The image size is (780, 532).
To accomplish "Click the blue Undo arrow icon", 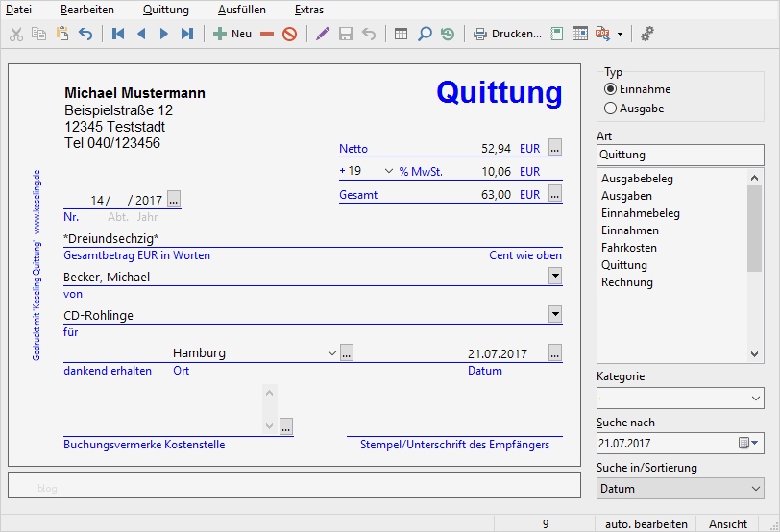I will [85, 34].
